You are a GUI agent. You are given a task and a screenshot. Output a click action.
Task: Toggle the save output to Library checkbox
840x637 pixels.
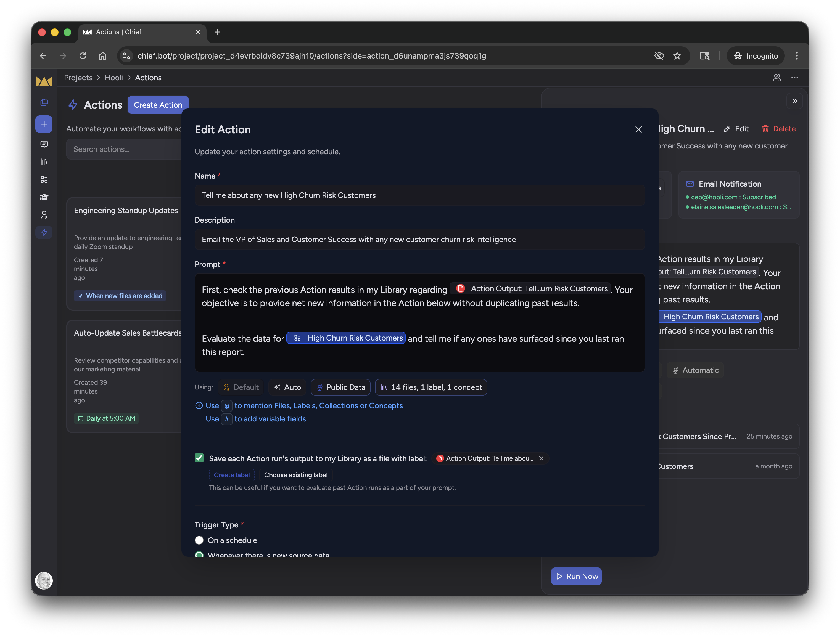[199, 458]
